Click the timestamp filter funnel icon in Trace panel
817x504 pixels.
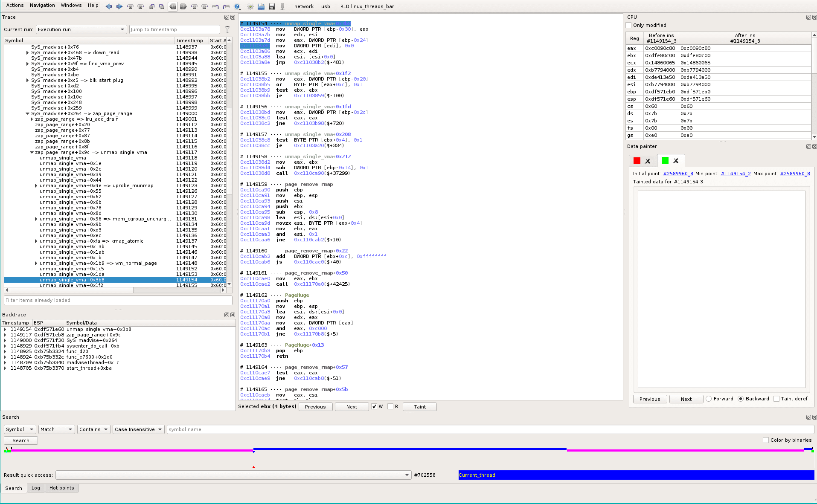[x=227, y=29]
